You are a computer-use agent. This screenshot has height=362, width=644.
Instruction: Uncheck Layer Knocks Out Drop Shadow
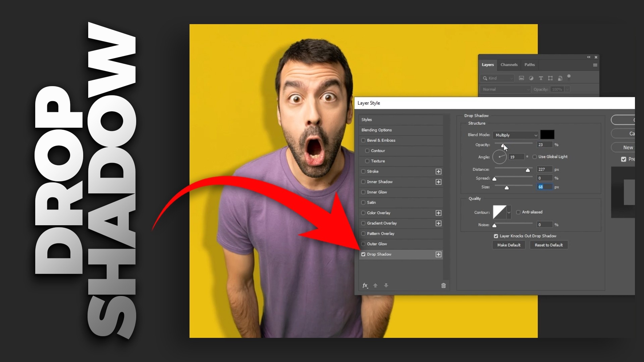pos(496,236)
